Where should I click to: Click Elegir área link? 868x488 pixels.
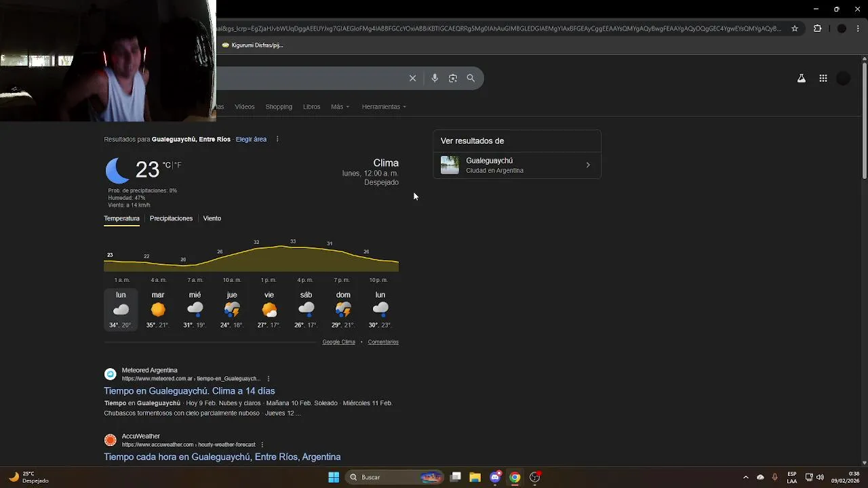click(x=251, y=139)
